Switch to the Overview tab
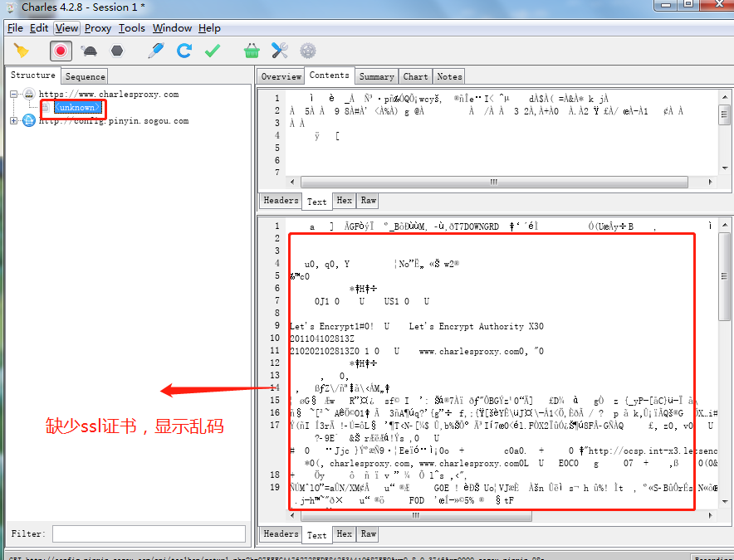The height and width of the screenshot is (560, 734). coord(281,76)
